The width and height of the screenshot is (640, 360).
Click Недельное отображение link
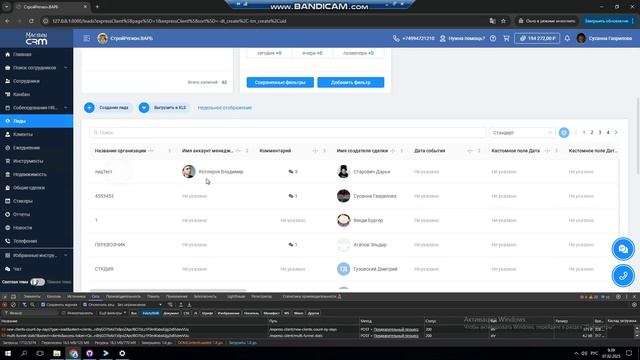[x=224, y=108]
